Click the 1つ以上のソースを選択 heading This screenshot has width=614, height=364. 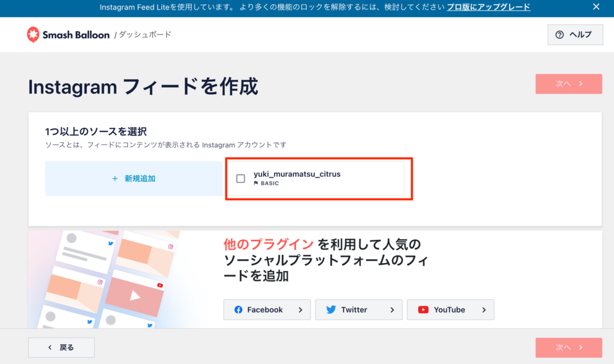click(96, 132)
